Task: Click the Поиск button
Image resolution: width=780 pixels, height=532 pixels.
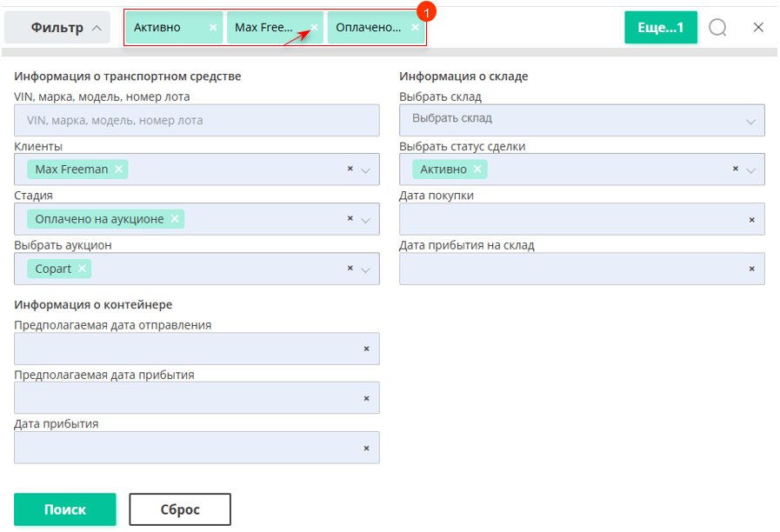Action: click(x=65, y=509)
